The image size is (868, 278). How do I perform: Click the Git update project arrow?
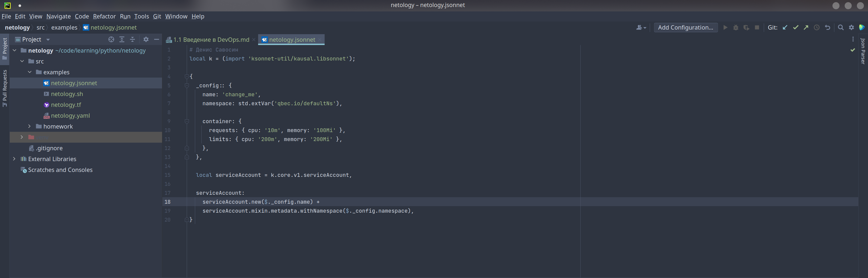coord(785,28)
